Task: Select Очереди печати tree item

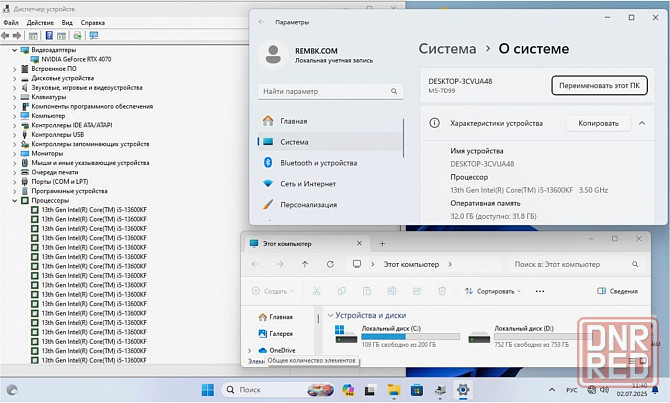Action: [55, 172]
